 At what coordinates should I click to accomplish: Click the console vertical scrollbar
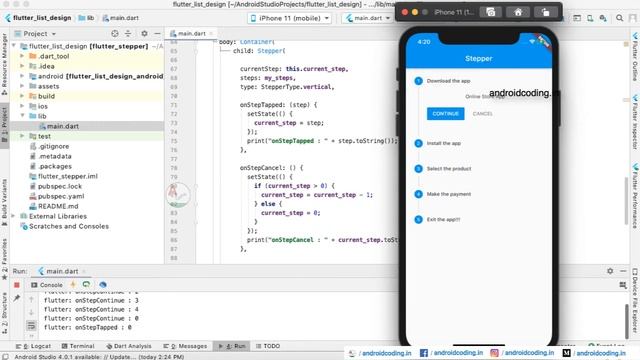click(x=627, y=321)
